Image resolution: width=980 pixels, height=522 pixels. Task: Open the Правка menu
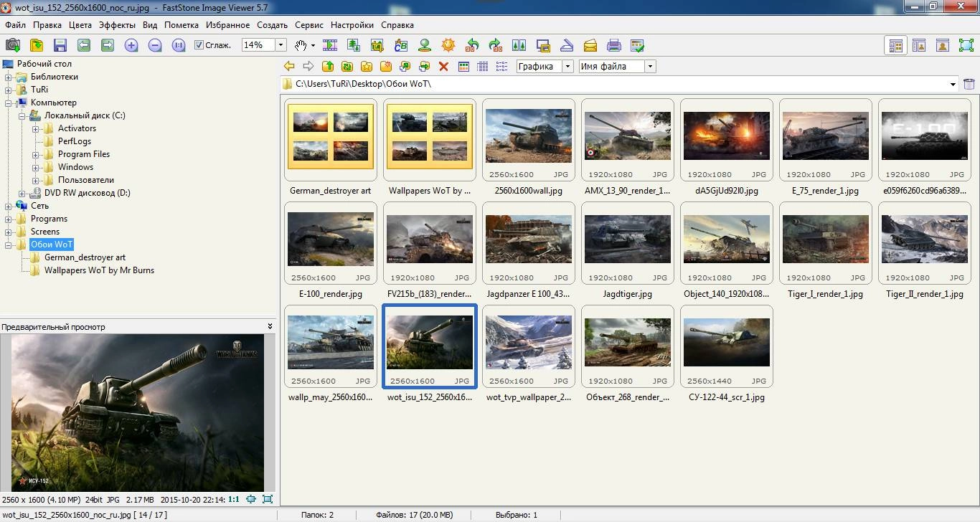point(47,25)
